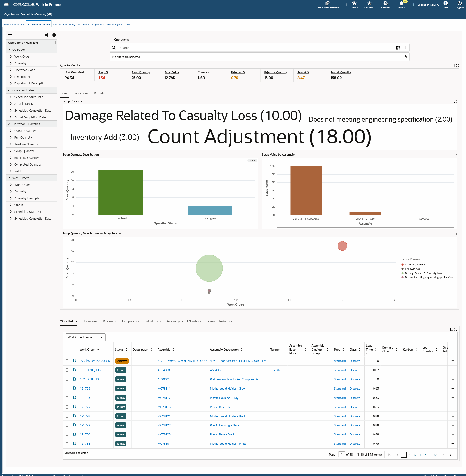Expand the Quality Metrics panel to fullscreen
Viewport: 466px width, 476px height.
pos(458,66)
